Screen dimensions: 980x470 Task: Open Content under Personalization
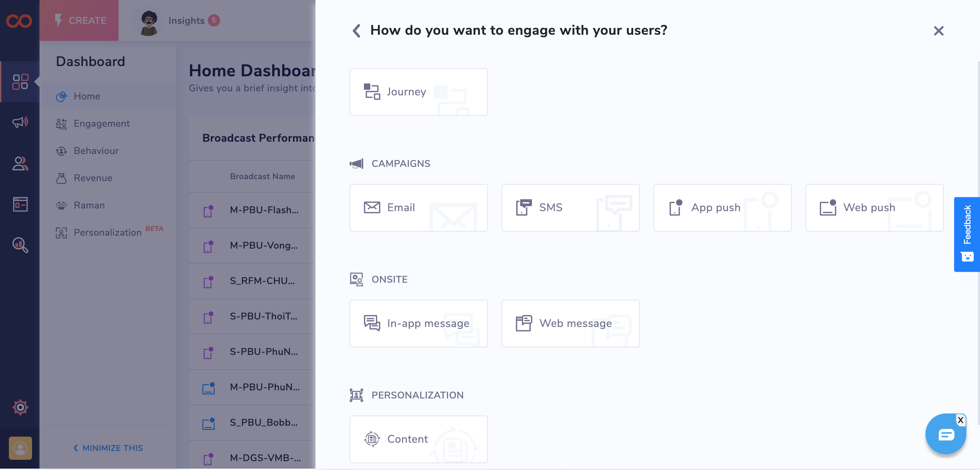pos(418,439)
